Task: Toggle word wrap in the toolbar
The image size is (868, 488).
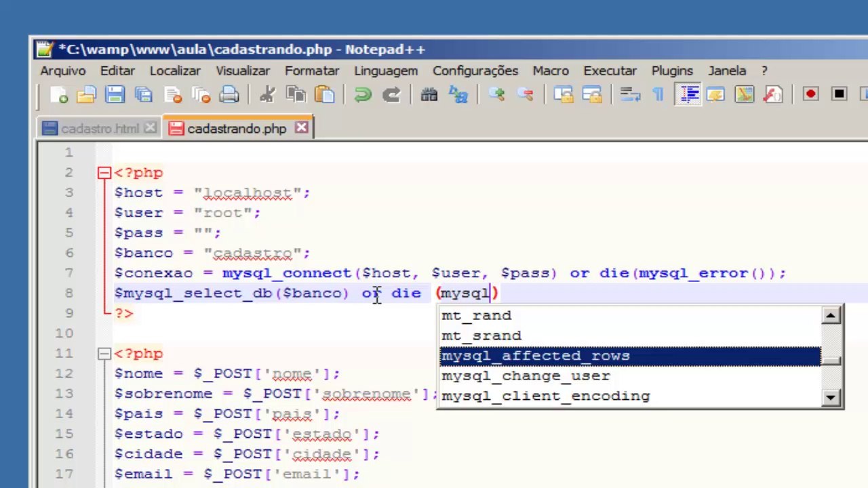Action: pyautogui.click(x=630, y=94)
